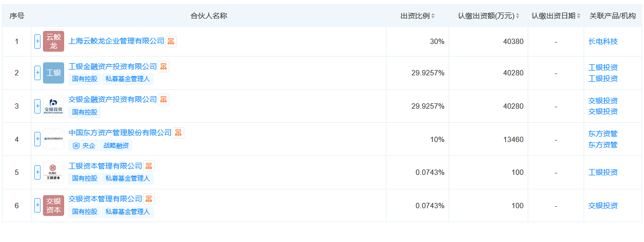The height and width of the screenshot is (242, 644).
Task: Click the ICBC 工银资本 logo
Action: [x=53, y=172]
